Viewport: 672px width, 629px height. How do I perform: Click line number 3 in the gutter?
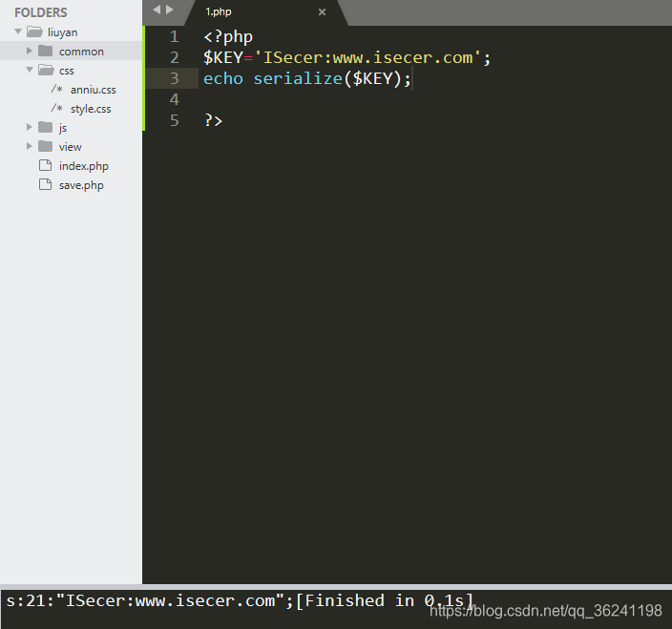point(174,78)
